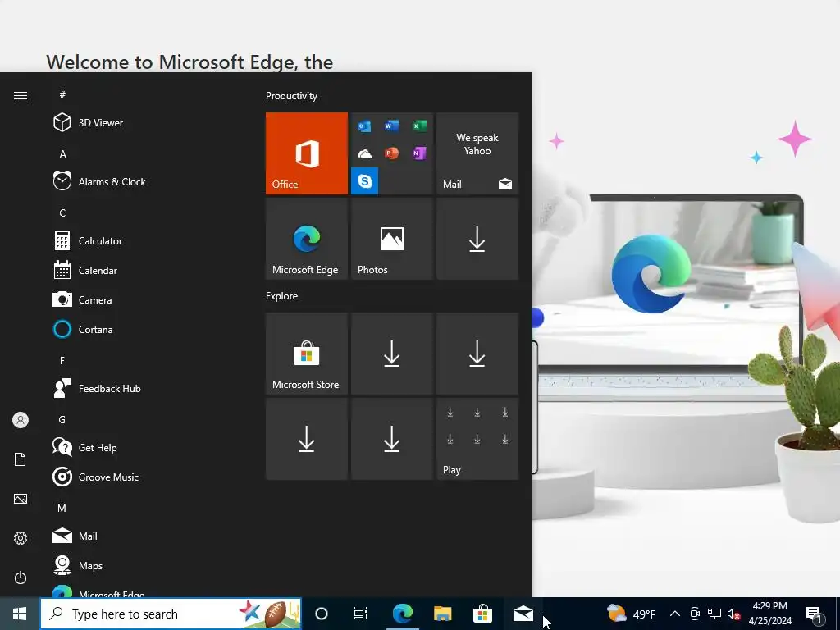
Task: Launch Word from the Office apps tile
Action: pyautogui.click(x=391, y=126)
